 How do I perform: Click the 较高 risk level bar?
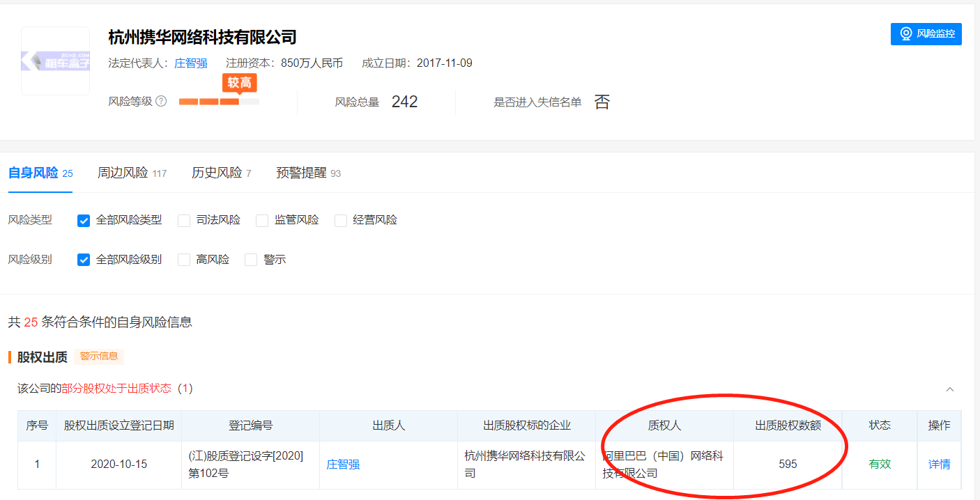tap(219, 102)
